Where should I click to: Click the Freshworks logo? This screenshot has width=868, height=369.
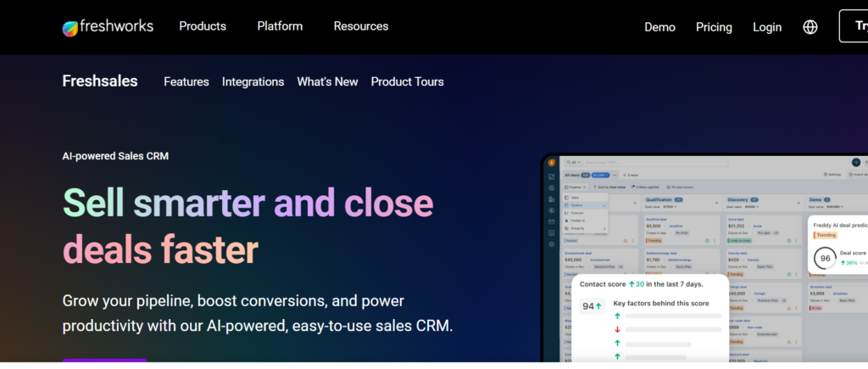(108, 27)
